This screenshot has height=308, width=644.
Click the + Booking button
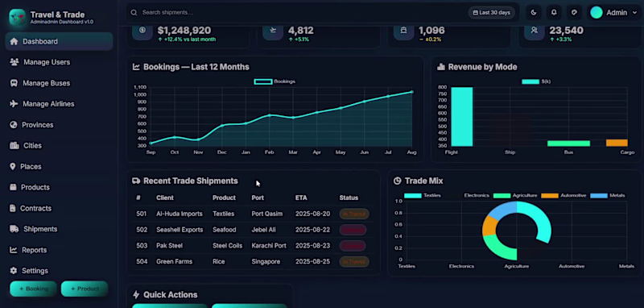(33, 289)
